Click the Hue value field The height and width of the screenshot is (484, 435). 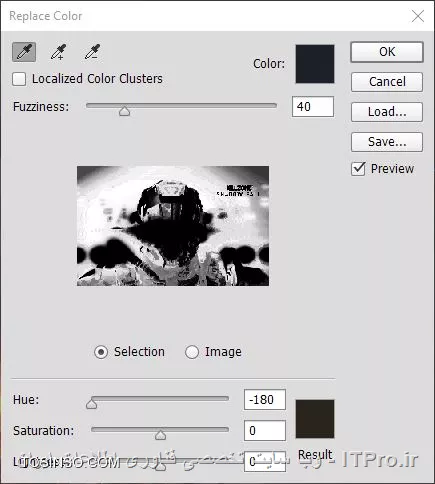[265, 399]
